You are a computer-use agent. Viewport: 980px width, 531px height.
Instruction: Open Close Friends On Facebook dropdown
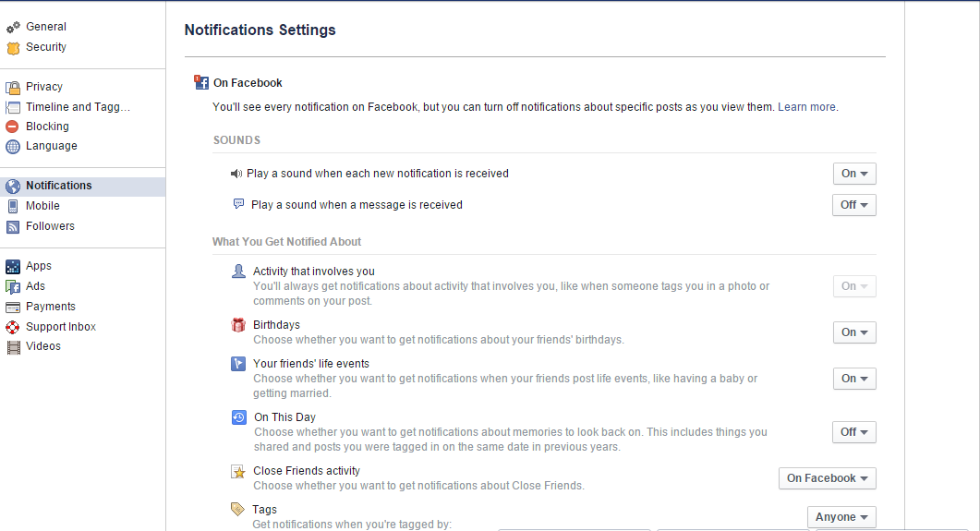[x=828, y=478]
